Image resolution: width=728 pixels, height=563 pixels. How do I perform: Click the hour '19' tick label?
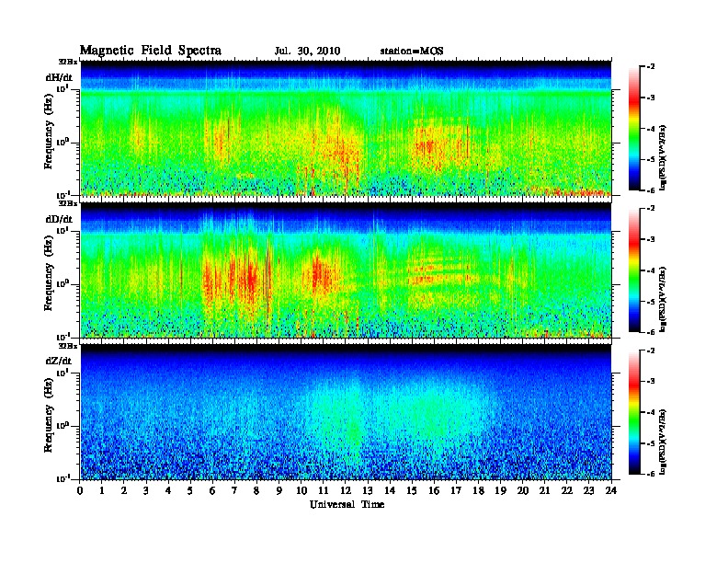[500, 490]
